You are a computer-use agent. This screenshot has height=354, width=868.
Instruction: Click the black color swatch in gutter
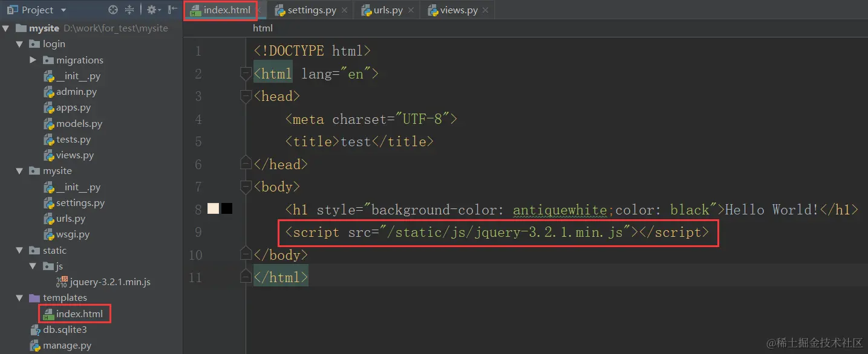[x=227, y=209]
